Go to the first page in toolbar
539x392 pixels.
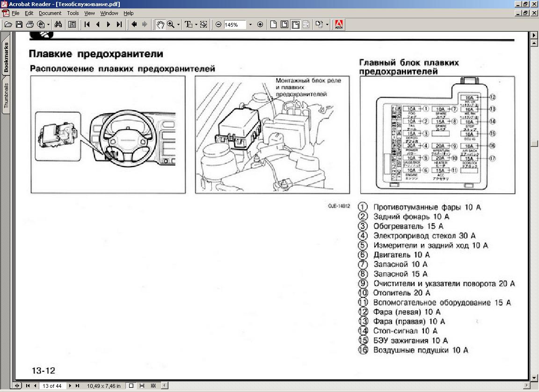coord(87,24)
